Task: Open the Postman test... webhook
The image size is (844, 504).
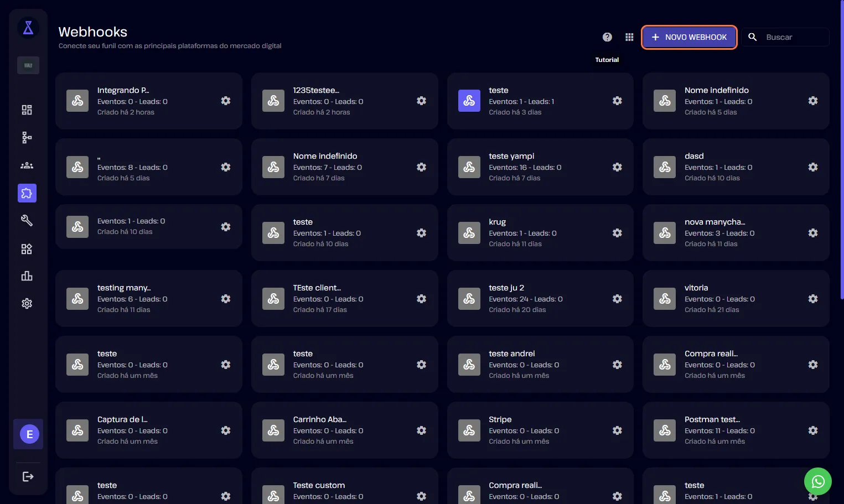Action: (736, 430)
